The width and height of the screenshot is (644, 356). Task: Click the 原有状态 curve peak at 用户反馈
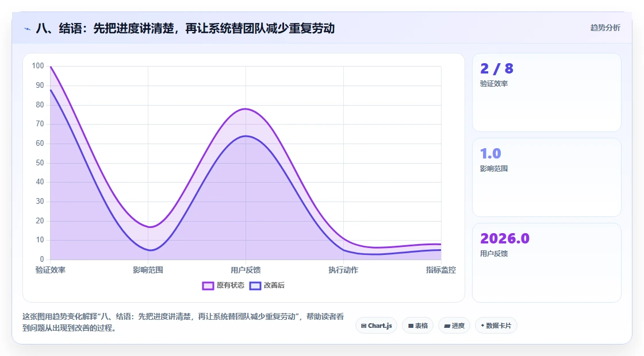coord(246,109)
